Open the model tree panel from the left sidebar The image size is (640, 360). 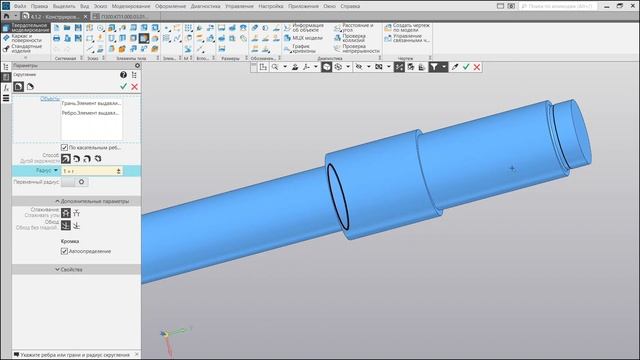[x=6, y=67]
